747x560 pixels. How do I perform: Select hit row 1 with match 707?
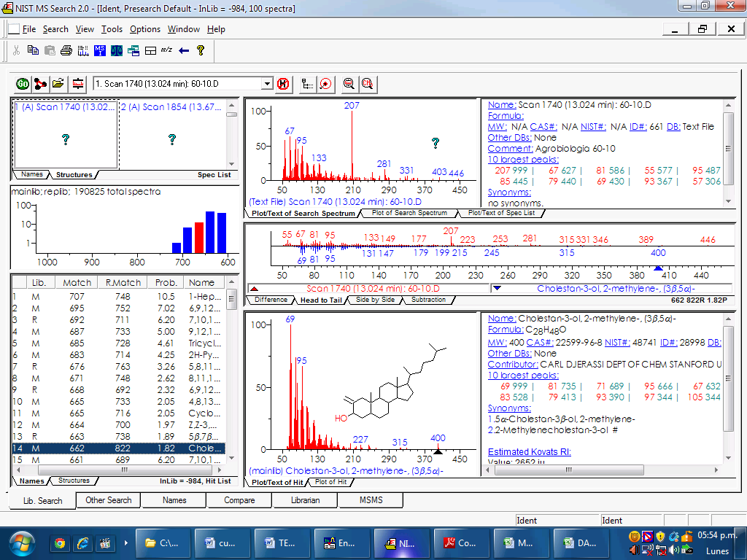coord(118,296)
